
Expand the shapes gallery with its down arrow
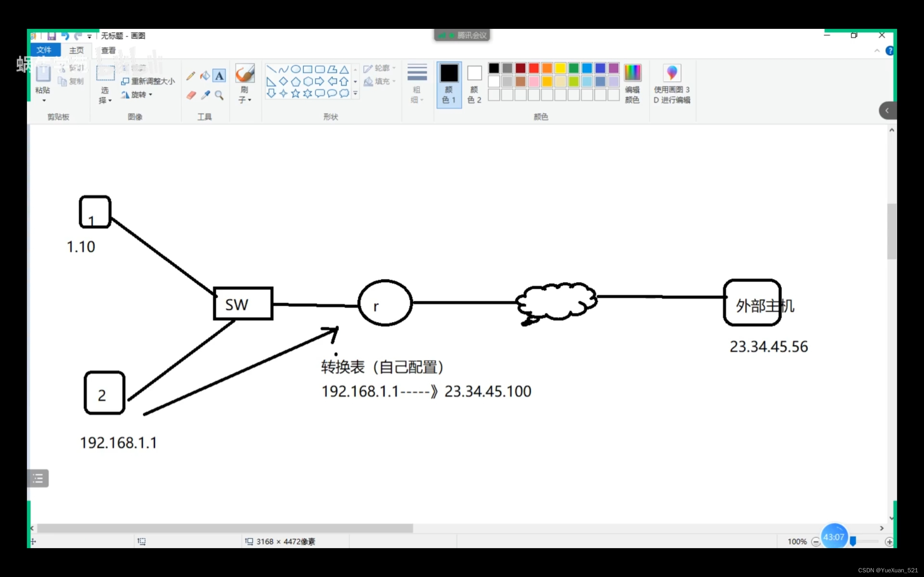pos(356,93)
